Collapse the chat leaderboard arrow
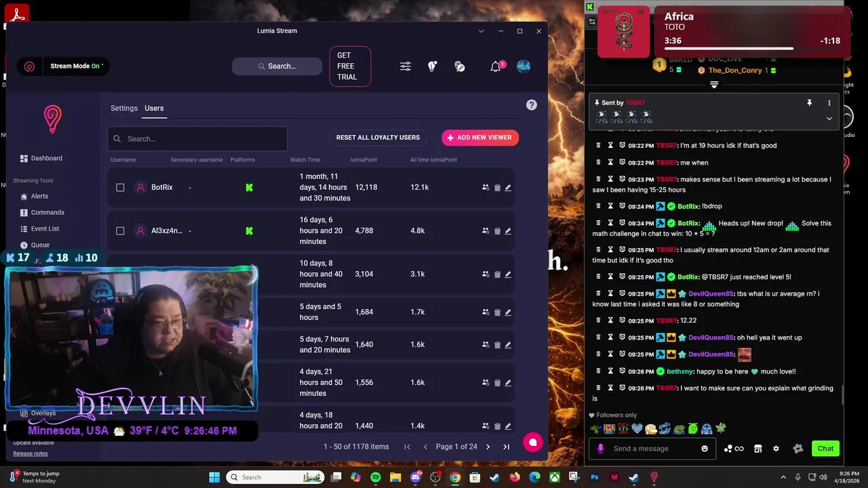The image size is (868, 488). [714, 85]
